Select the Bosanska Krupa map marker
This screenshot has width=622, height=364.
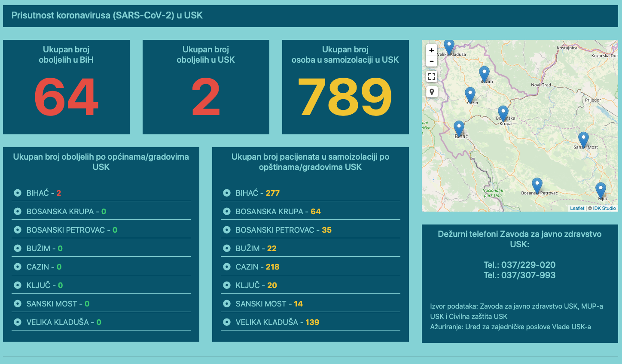click(x=503, y=113)
